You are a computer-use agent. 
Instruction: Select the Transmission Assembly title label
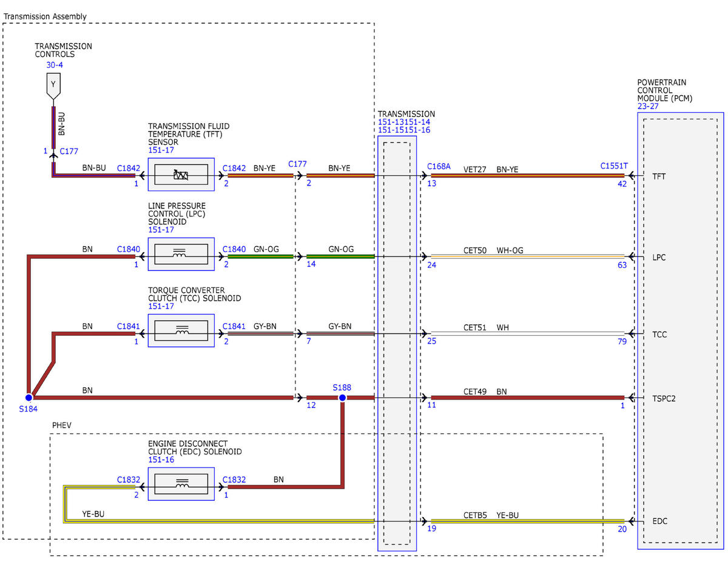45,16
